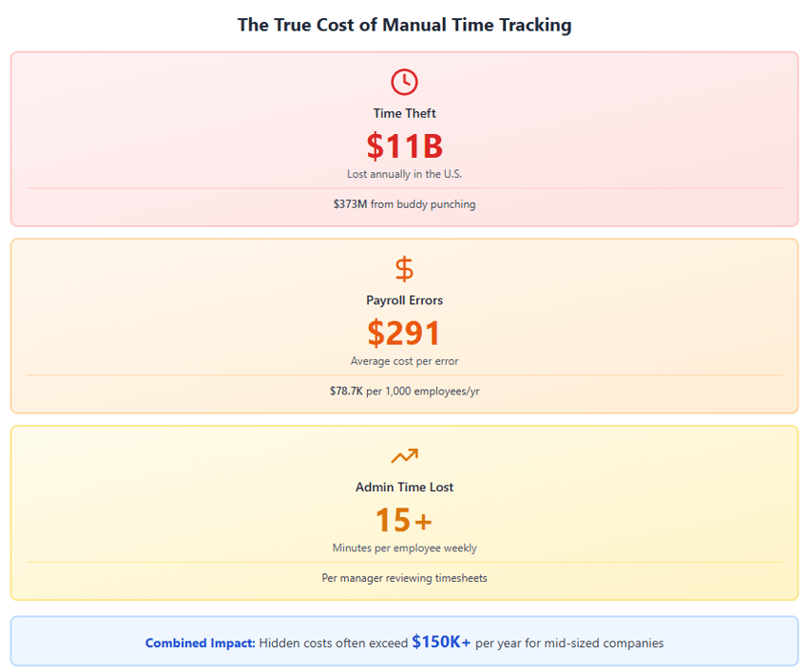Click the orange dollar sign icon
The height and width of the screenshot is (672, 809).
point(404,269)
